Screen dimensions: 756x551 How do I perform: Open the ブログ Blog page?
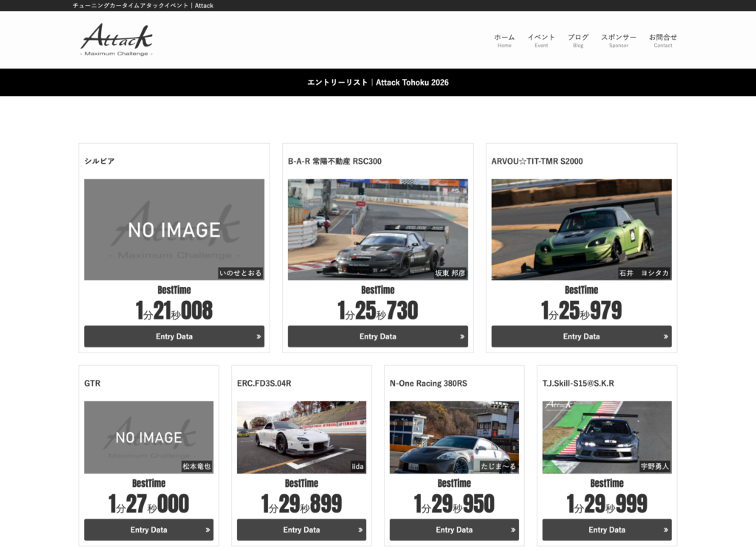coord(578,41)
